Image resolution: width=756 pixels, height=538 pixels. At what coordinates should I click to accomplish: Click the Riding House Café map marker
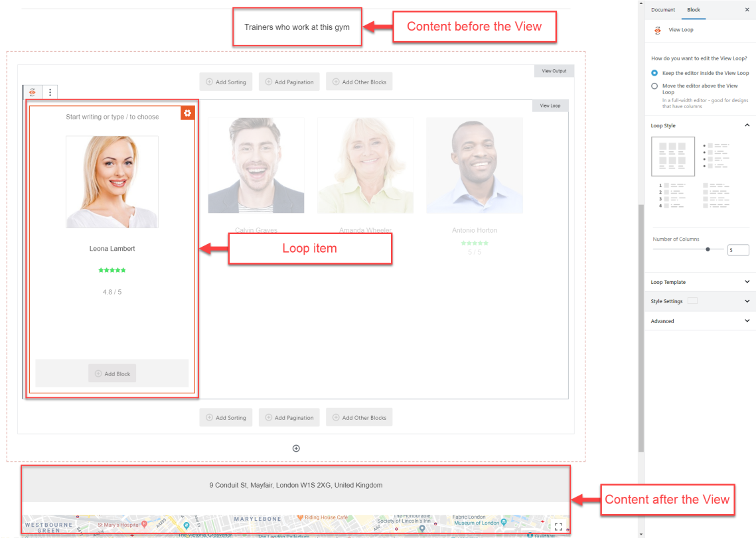[301, 517]
